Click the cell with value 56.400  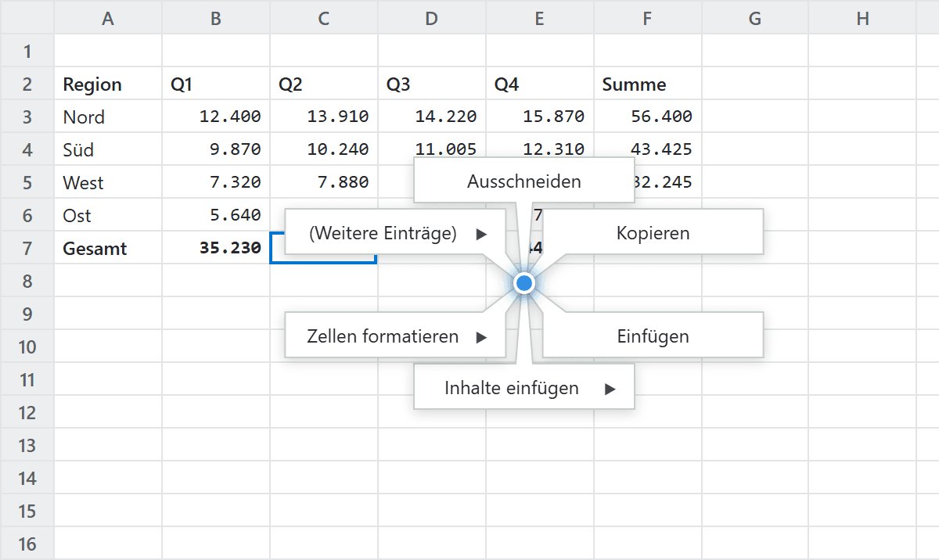[648, 117]
